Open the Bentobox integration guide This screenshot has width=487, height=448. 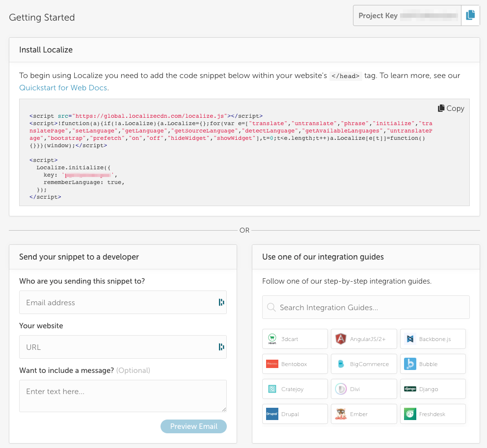click(x=295, y=364)
